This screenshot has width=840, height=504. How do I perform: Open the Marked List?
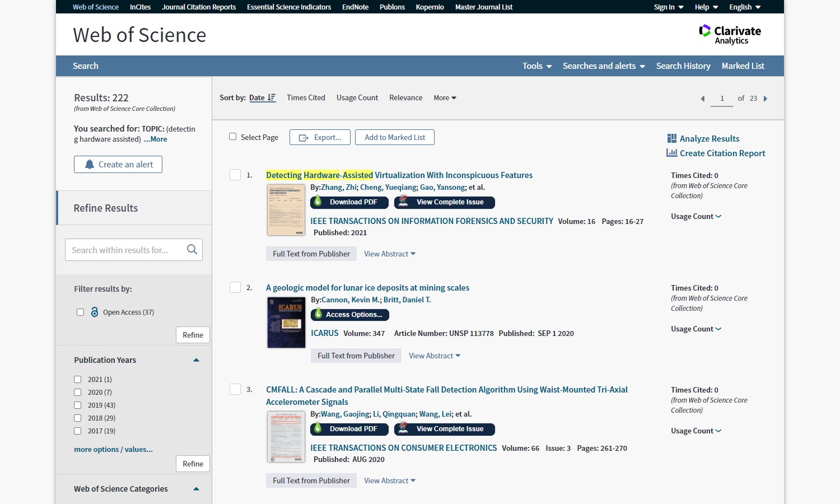(x=743, y=66)
